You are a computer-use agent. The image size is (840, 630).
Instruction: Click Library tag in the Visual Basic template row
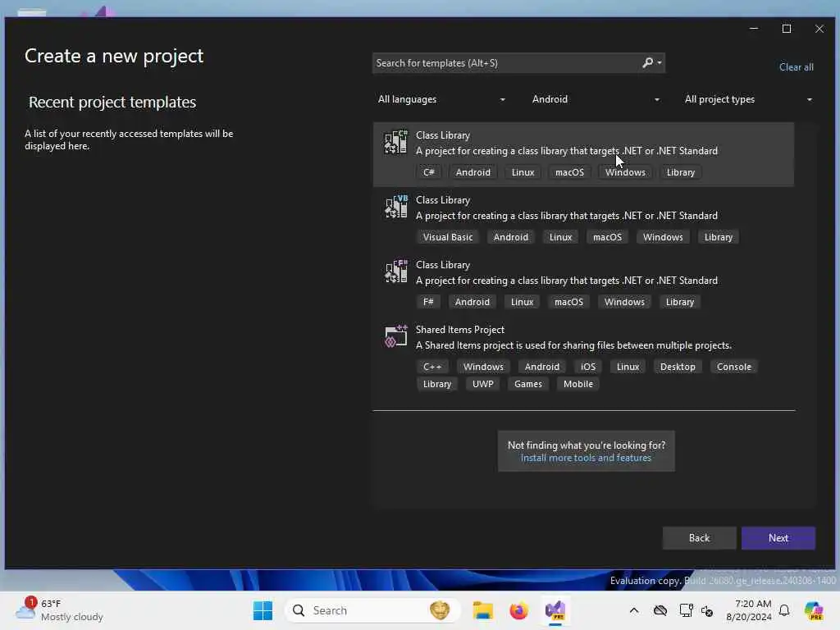coord(719,237)
